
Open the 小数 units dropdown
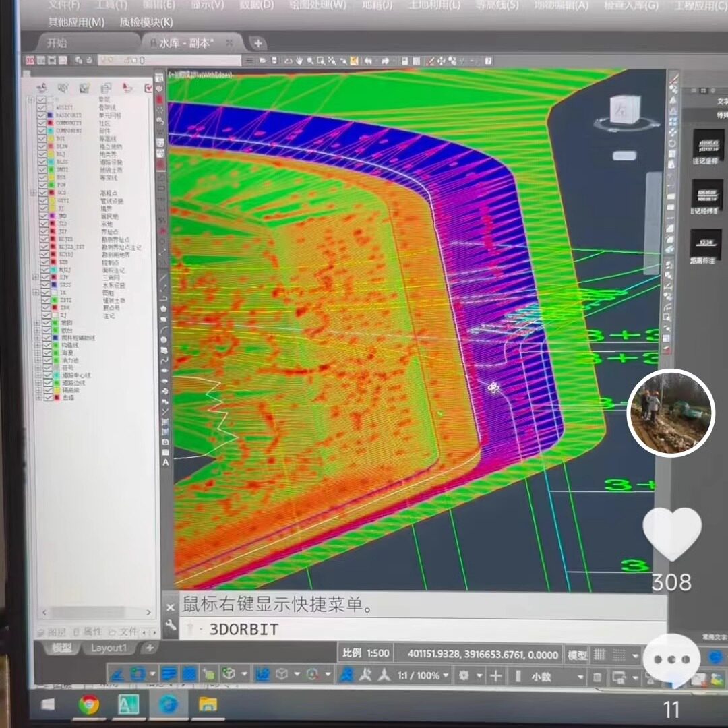(x=554, y=677)
